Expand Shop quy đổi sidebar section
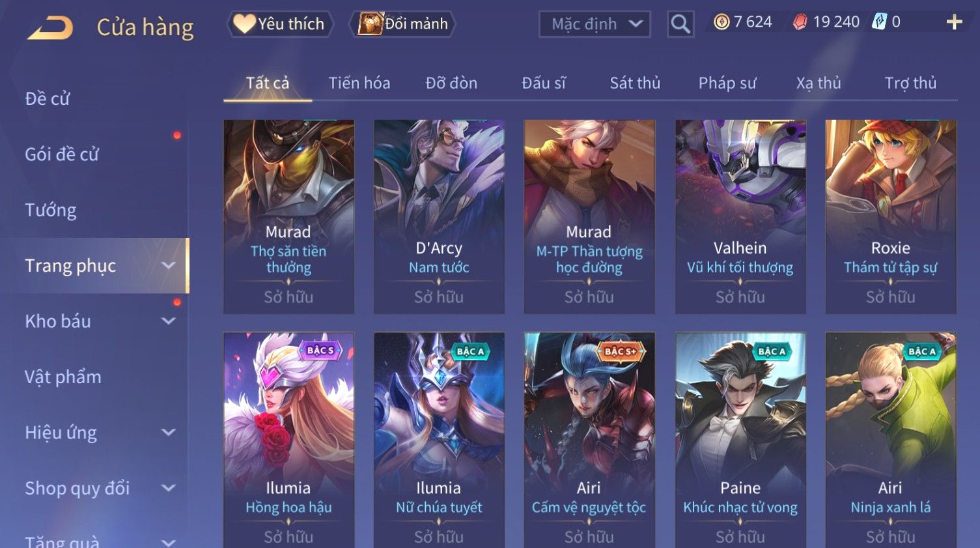The width and height of the screenshot is (980, 548). (168, 487)
